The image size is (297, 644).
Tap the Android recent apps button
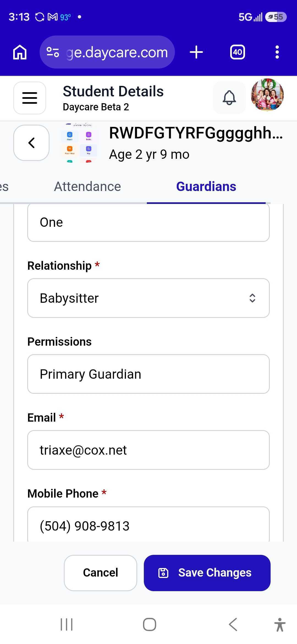coord(67,624)
